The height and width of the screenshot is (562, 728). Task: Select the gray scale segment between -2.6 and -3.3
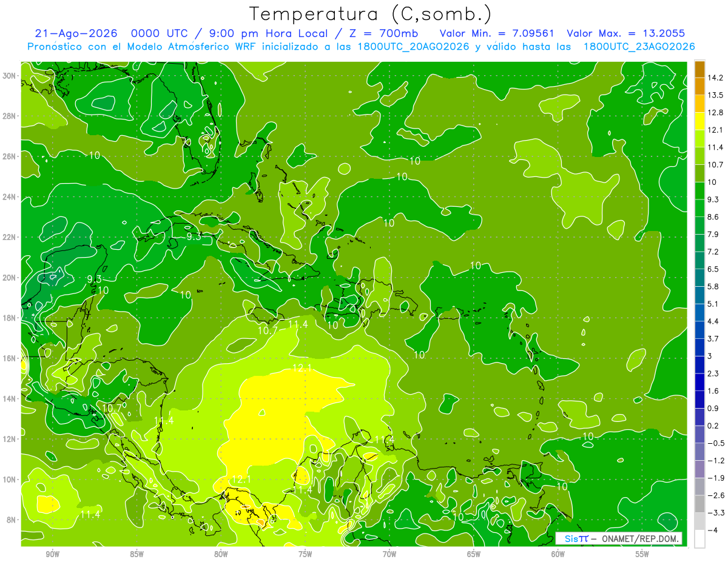click(699, 504)
